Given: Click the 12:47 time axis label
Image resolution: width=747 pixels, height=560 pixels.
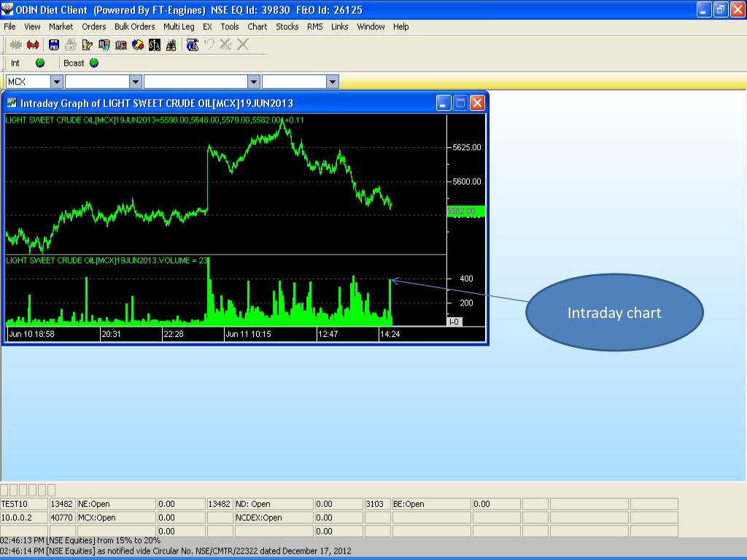Looking at the screenshot, I should pos(328,334).
